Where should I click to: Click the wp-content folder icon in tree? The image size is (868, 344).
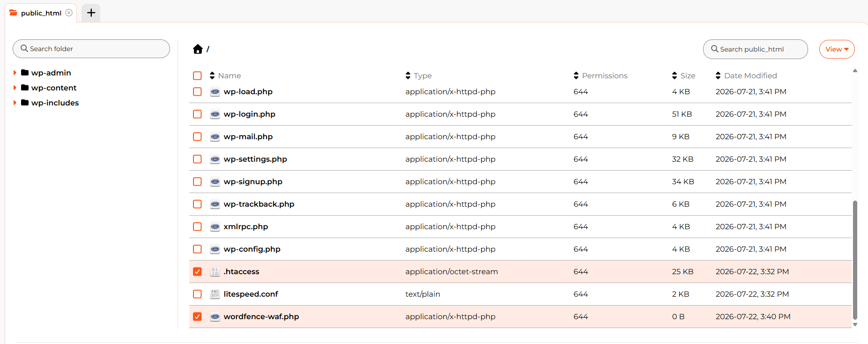[25, 88]
